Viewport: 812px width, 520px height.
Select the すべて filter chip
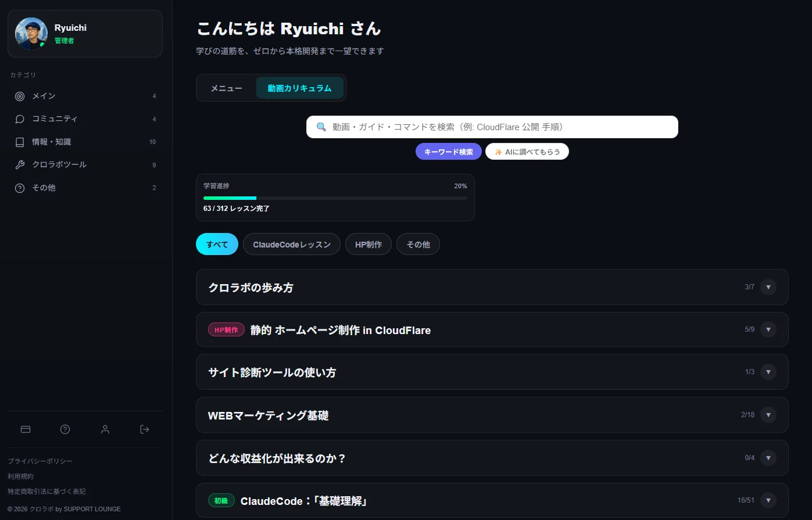217,245
